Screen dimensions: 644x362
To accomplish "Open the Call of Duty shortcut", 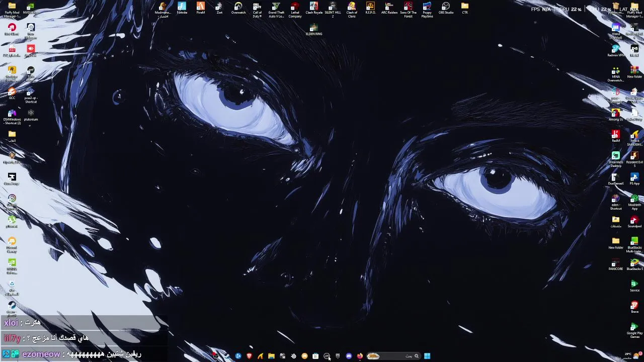I will [257, 10].
